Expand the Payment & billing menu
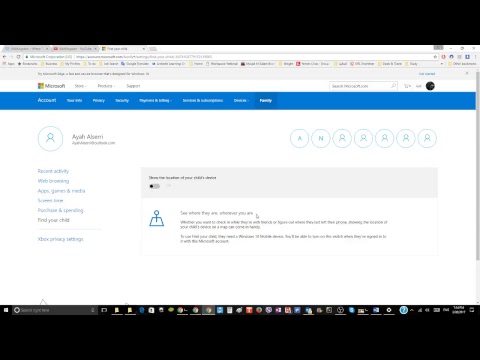The height and width of the screenshot is (360, 480). (155, 100)
